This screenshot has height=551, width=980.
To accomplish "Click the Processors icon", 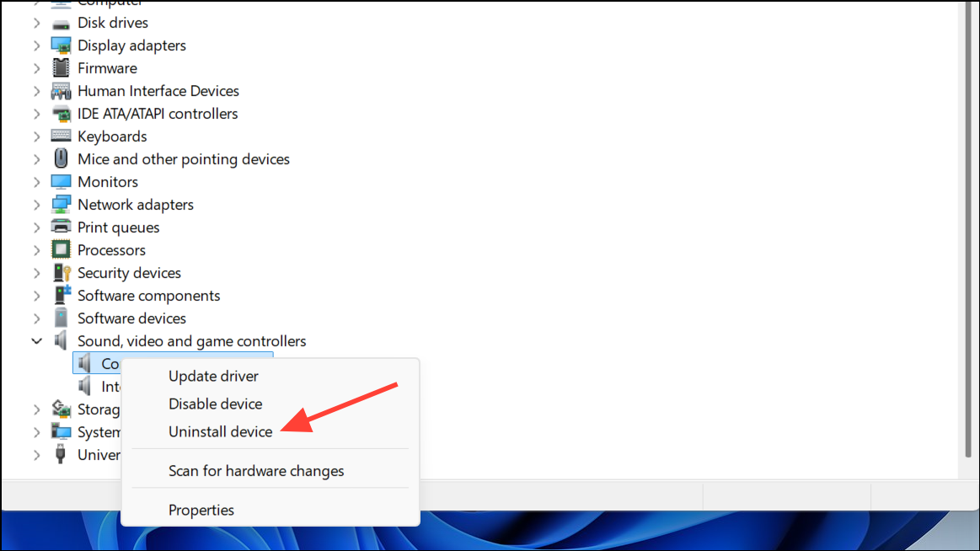I will 61,250.
